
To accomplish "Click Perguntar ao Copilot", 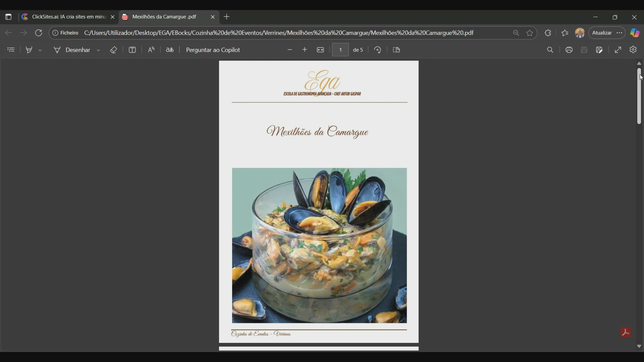I will click(x=213, y=50).
